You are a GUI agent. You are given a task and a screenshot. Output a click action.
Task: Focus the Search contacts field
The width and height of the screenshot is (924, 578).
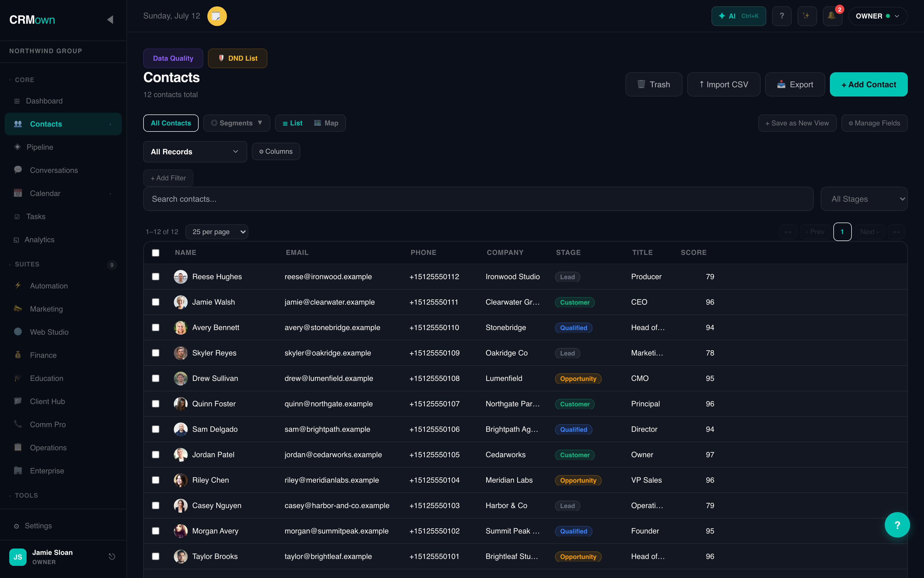point(478,199)
